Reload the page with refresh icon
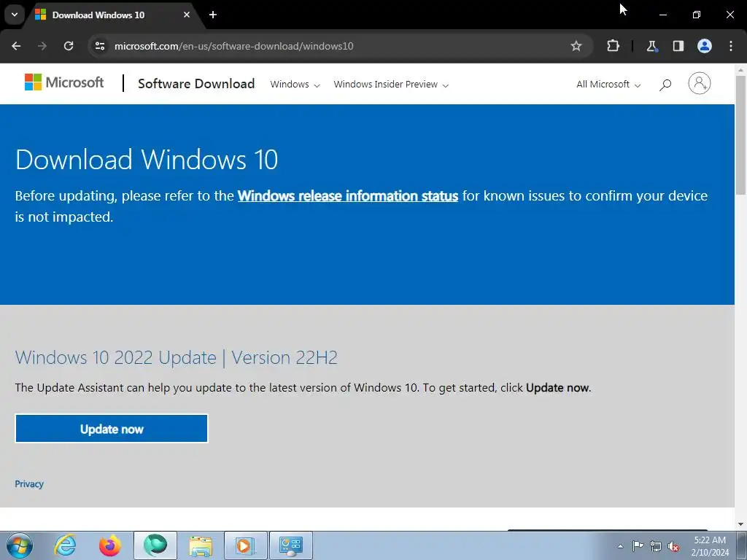 [69, 46]
